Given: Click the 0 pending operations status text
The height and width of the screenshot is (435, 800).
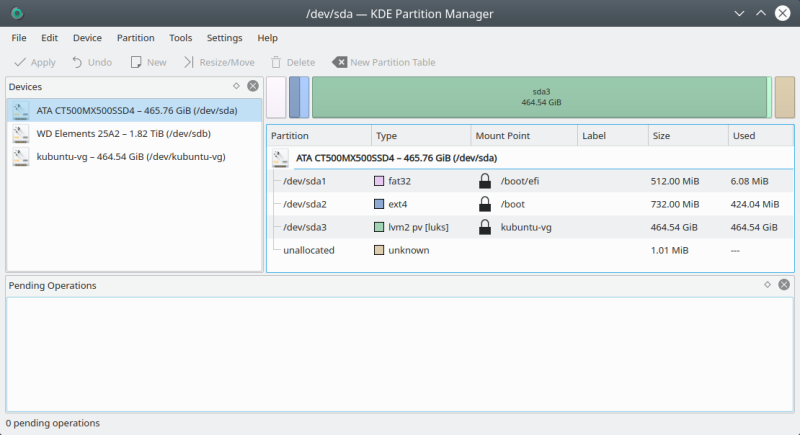Looking at the screenshot, I should (53, 423).
